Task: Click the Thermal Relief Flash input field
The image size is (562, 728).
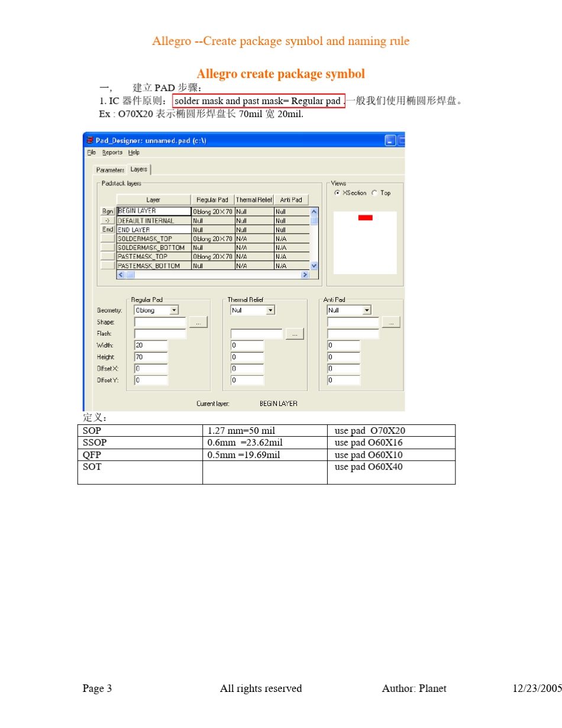Action: pos(256,334)
